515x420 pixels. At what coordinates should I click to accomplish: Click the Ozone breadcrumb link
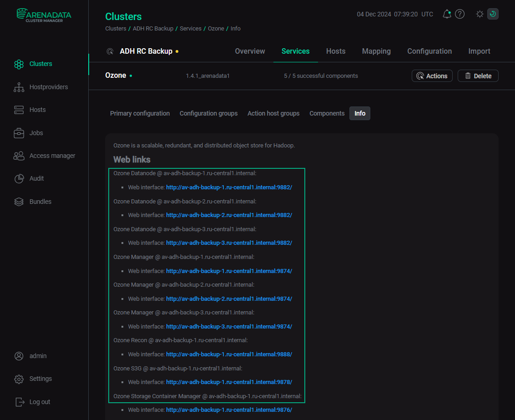pos(216,29)
